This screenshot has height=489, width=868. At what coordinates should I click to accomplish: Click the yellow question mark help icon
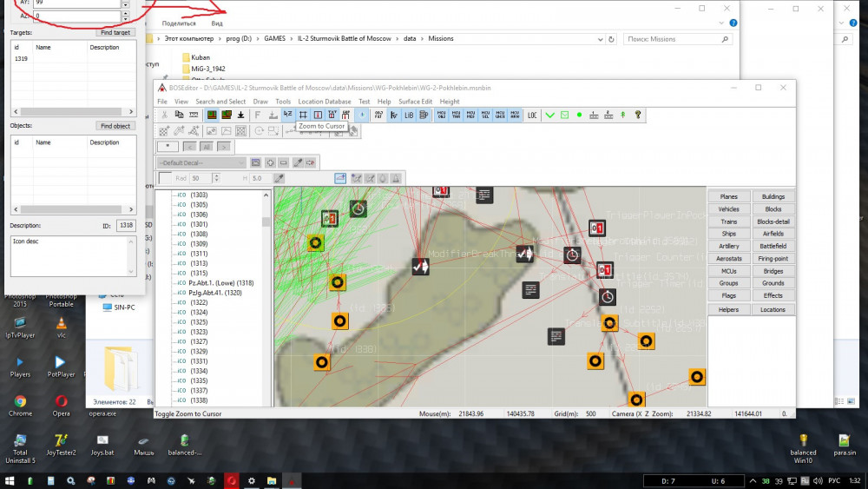click(638, 115)
